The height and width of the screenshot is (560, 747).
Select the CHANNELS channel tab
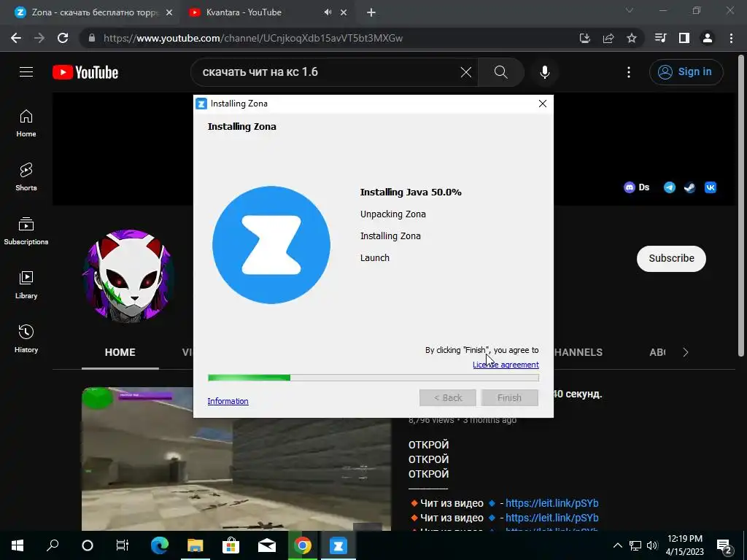578,352
